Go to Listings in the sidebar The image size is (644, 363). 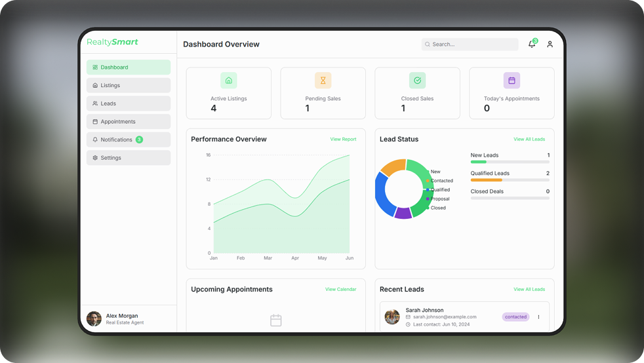point(129,85)
